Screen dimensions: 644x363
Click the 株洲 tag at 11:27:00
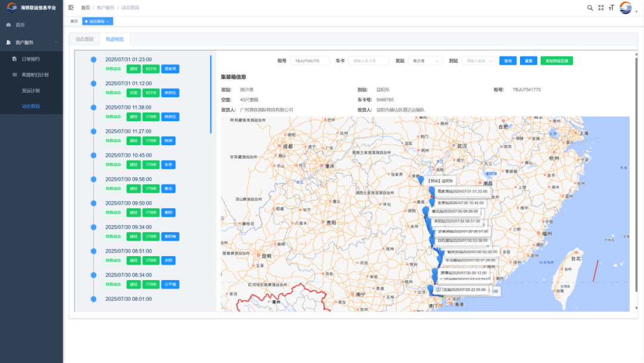click(x=168, y=140)
